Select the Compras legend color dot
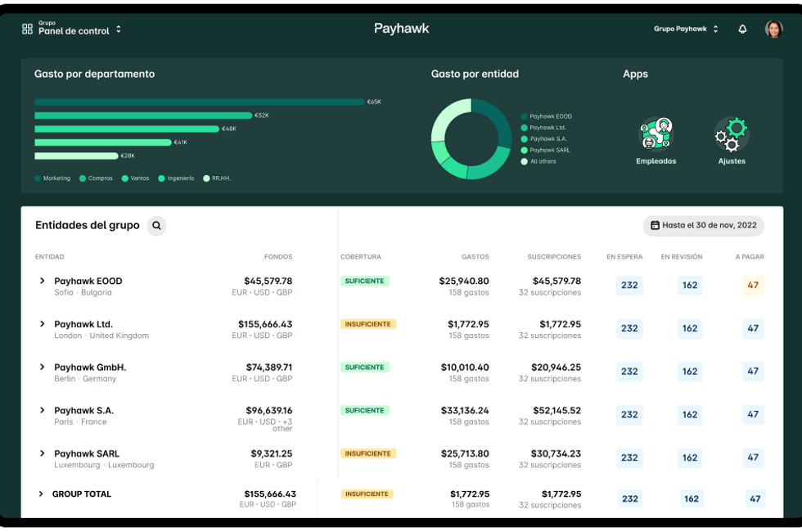This screenshot has width=802, height=532. click(83, 178)
